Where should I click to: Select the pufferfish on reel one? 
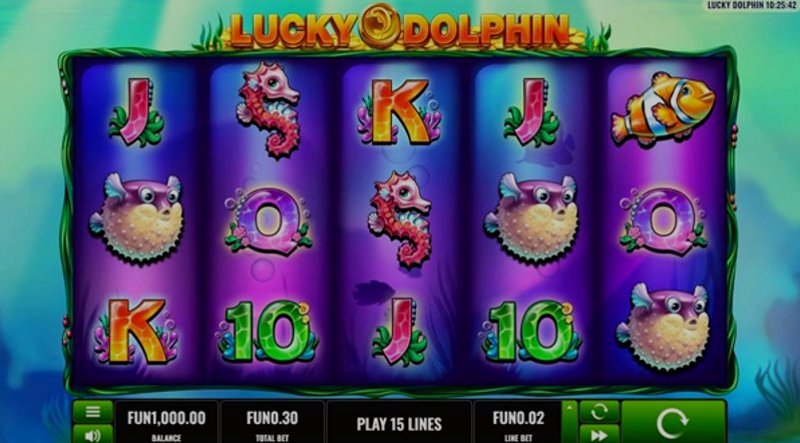tap(136, 216)
